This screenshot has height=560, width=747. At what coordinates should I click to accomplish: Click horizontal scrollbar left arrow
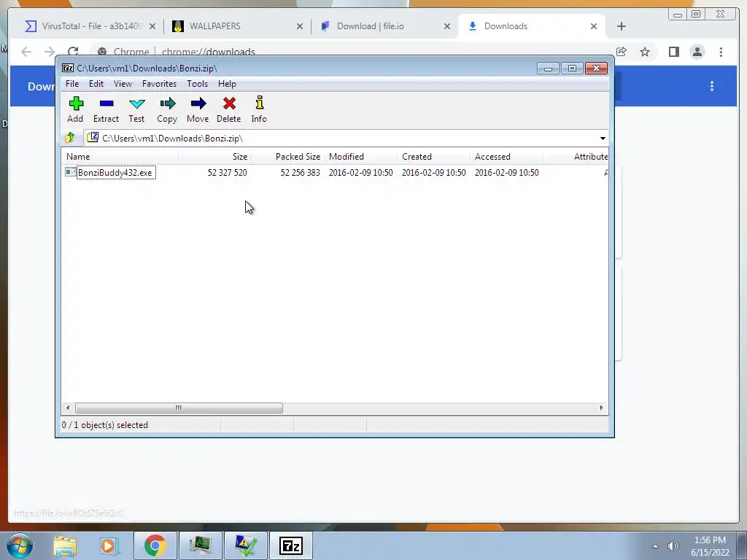click(x=68, y=408)
